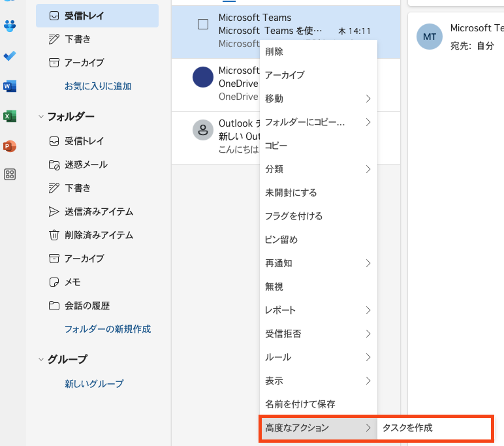
Task: Click pencil icon beside favorites 下書き
Action: point(54,39)
